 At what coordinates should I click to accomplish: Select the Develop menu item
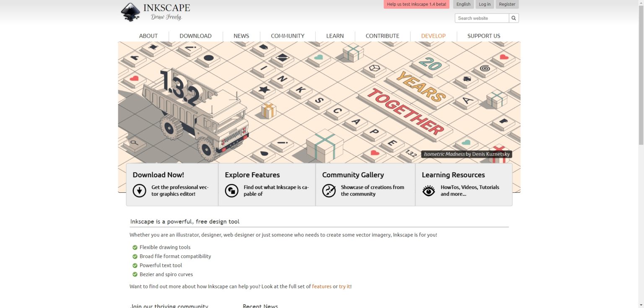[433, 36]
